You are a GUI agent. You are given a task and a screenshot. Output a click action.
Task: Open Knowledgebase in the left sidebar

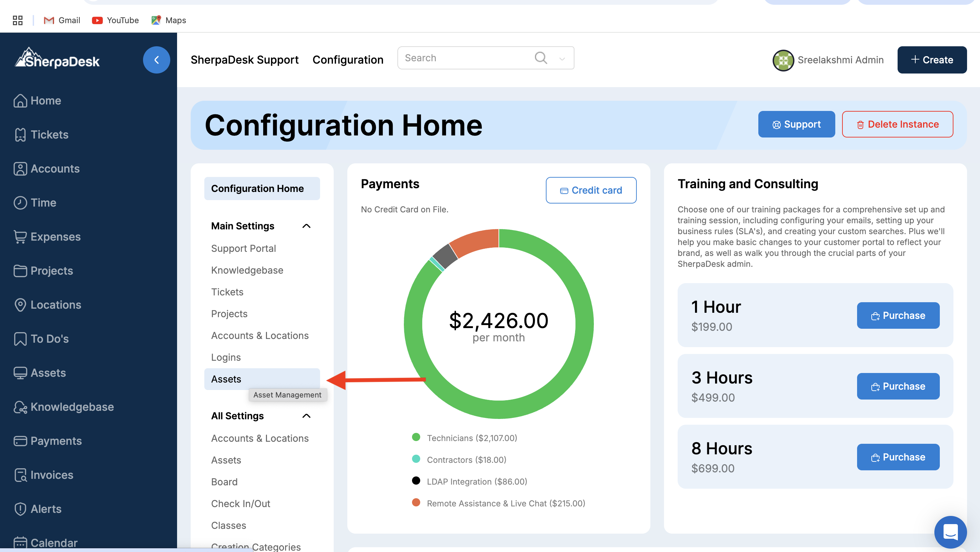72,407
